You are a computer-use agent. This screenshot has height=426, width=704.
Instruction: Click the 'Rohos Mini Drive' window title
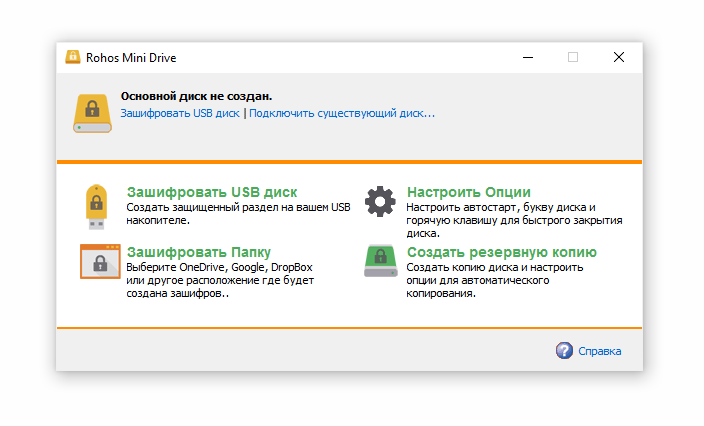point(131,58)
